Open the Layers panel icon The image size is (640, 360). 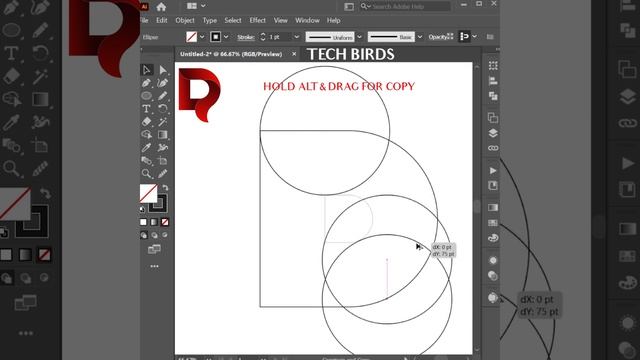[493, 133]
